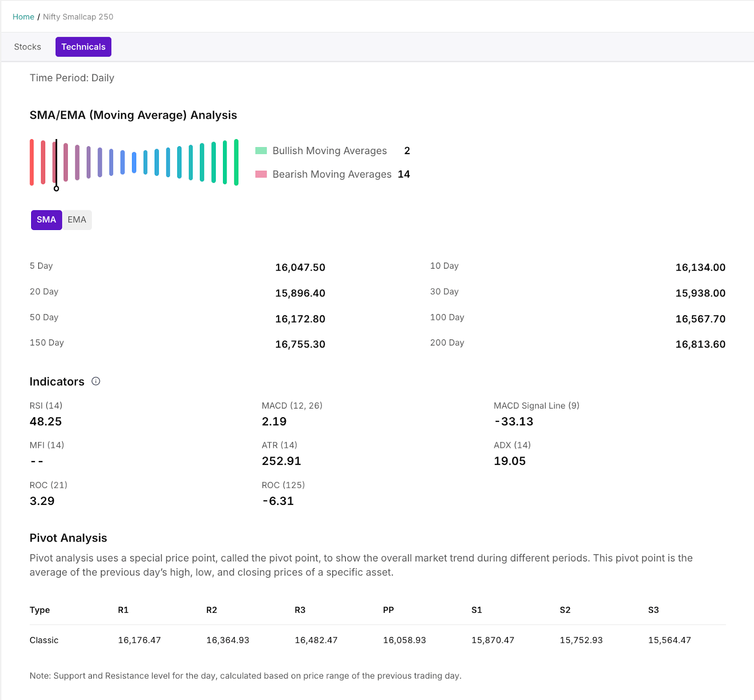Click the moving average gauge marker
The image size is (754, 700).
coord(57,188)
